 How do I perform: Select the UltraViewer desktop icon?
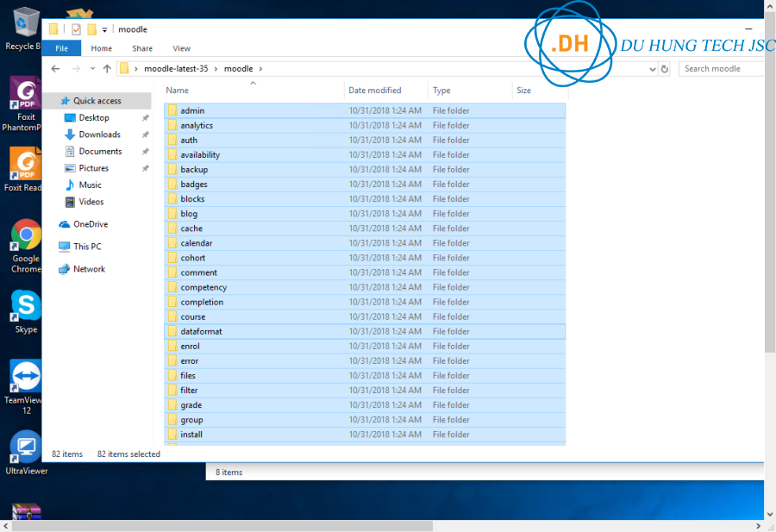26,452
